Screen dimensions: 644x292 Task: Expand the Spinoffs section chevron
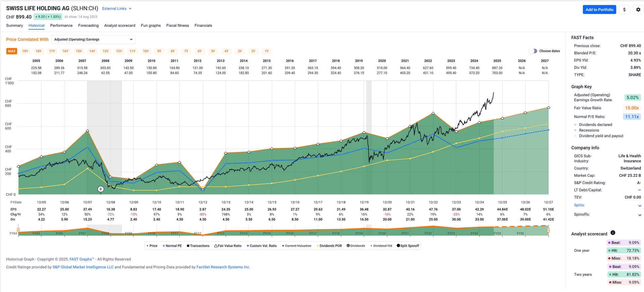coord(639,215)
